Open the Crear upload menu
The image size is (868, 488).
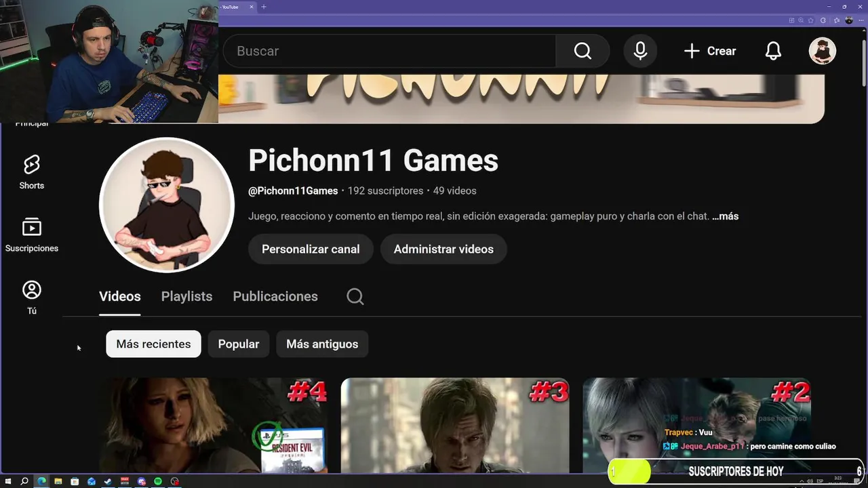709,51
